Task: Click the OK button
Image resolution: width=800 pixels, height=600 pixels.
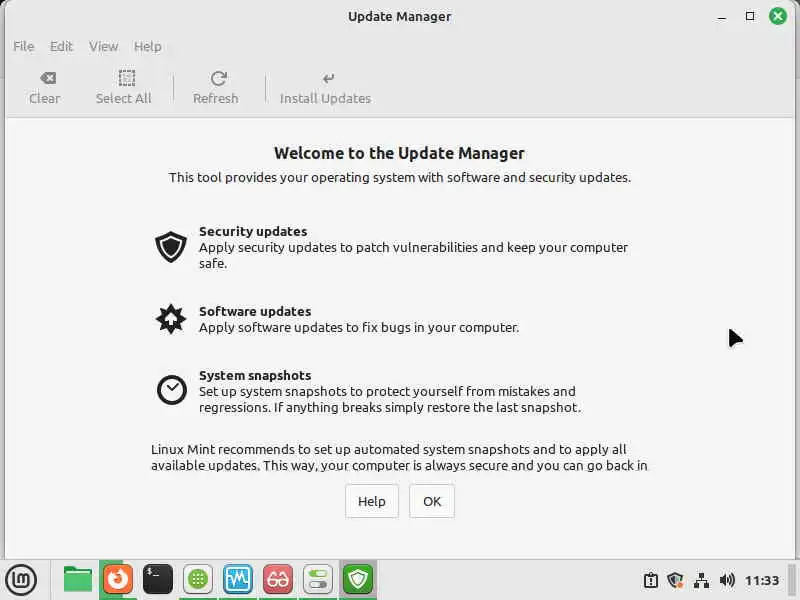Action: click(432, 502)
